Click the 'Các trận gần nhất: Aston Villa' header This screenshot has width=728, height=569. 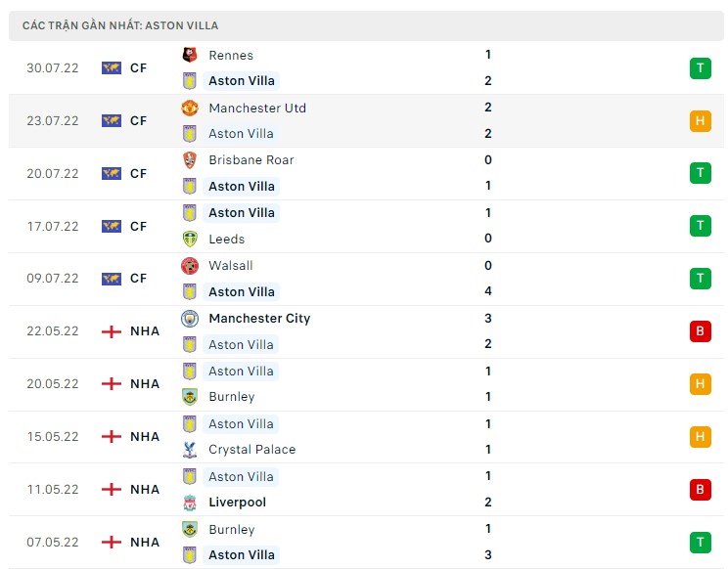pos(120,25)
